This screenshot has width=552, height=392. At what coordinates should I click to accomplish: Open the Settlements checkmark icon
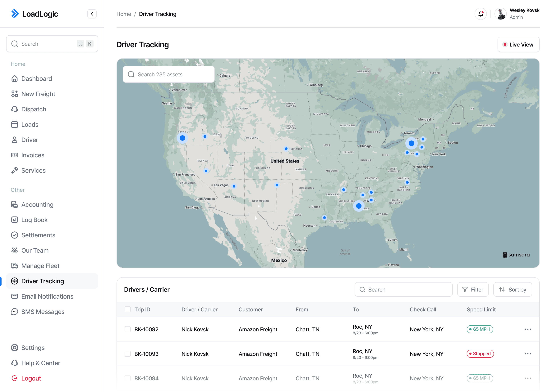click(x=15, y=235)
